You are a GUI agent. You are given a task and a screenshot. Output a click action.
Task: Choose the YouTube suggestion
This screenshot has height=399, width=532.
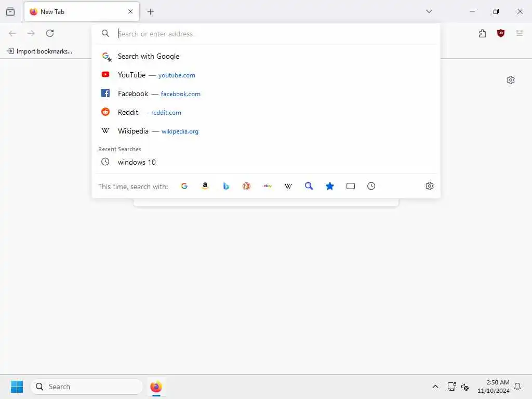point(266,75)
